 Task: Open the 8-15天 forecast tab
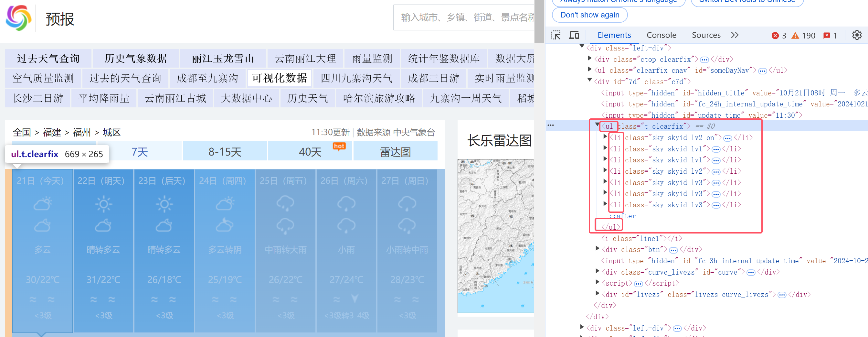pos(225,152)
